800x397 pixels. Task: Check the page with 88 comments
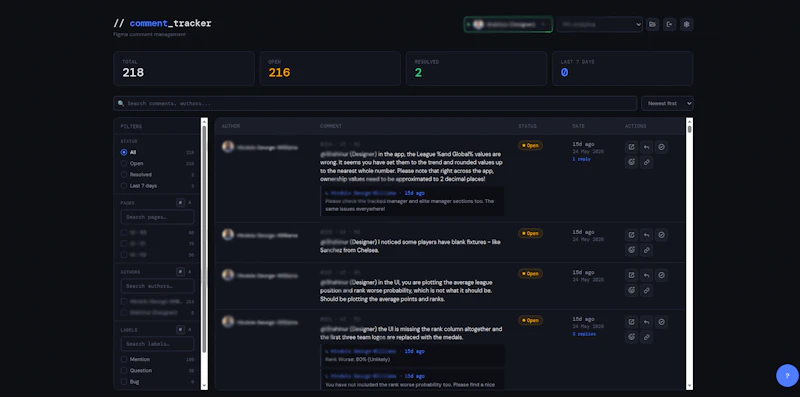point(123,232)
